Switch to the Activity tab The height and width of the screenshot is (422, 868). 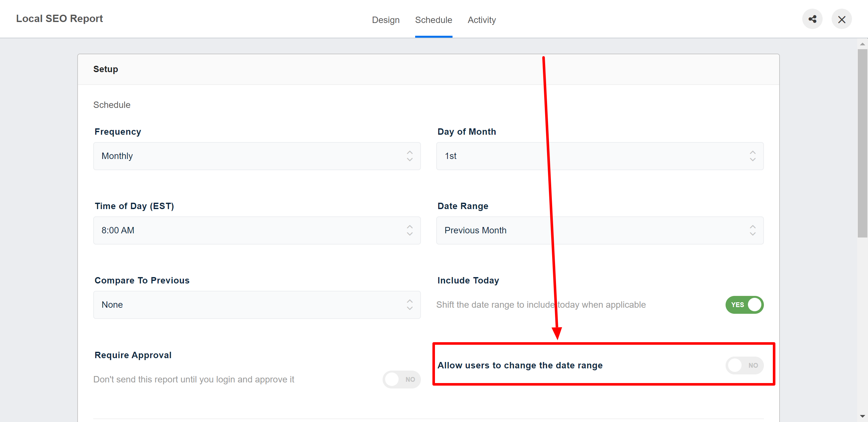(482, 20)
